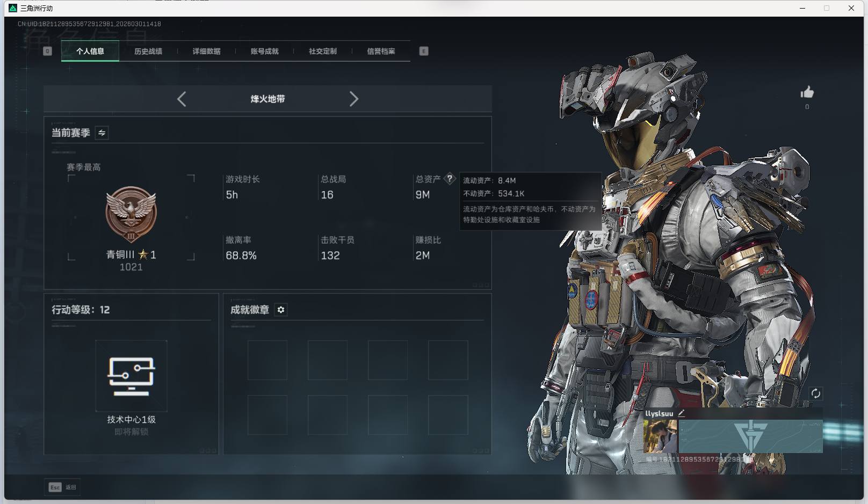Screen dimensions: 868x504
Task: Click the thumbs-up like icon
Action: point(807,93)
